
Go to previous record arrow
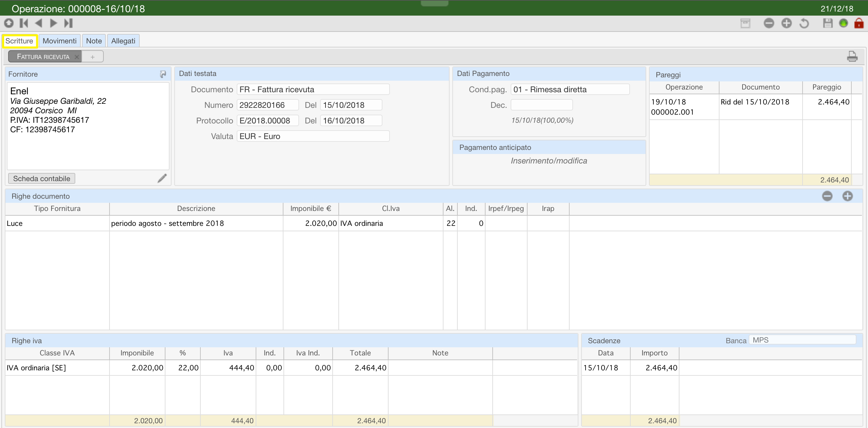tap(38, 23)
